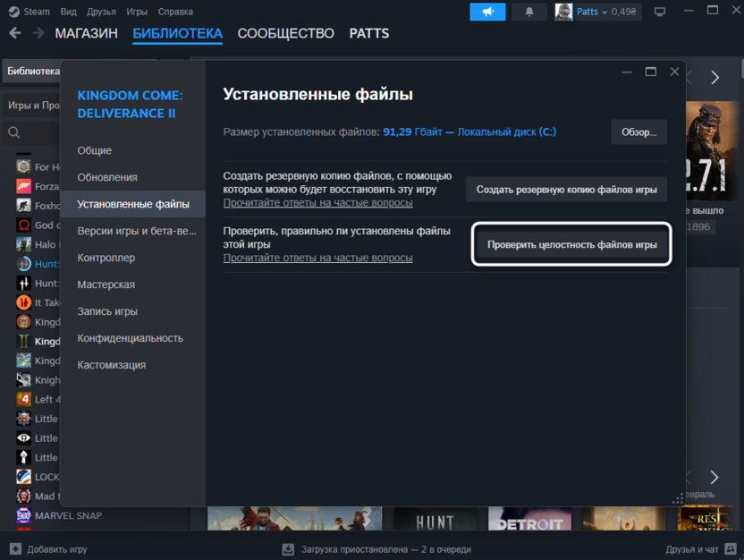The width and height of the screenshot is (744, 560).
Task: Open the notifications bell
Action: coord(529,12)
